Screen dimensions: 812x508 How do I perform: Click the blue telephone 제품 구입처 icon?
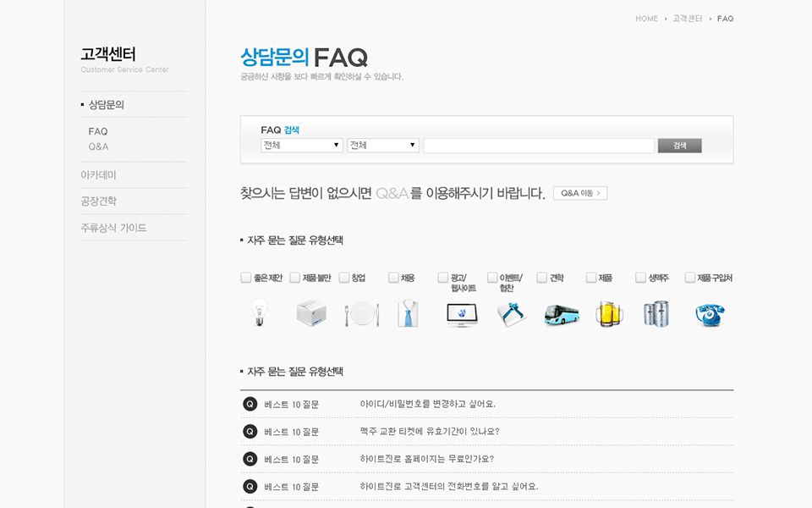pos(710,314)
